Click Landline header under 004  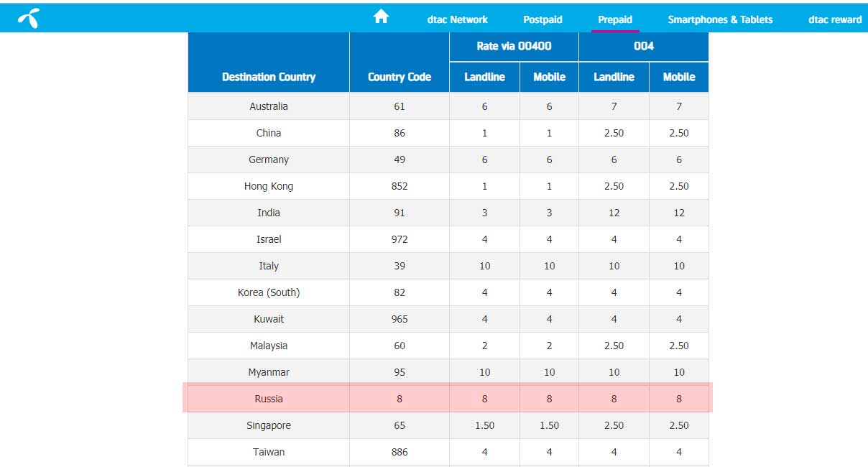[614, 77]
